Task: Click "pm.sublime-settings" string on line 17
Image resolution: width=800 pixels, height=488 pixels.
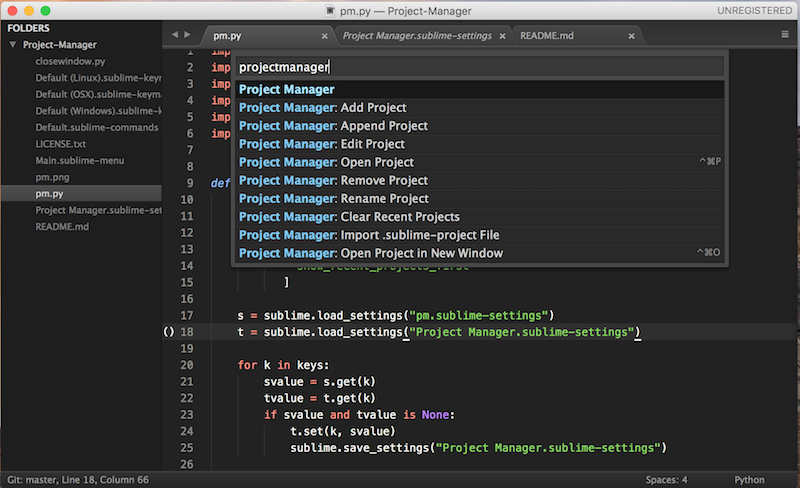Action: (479, 315)
